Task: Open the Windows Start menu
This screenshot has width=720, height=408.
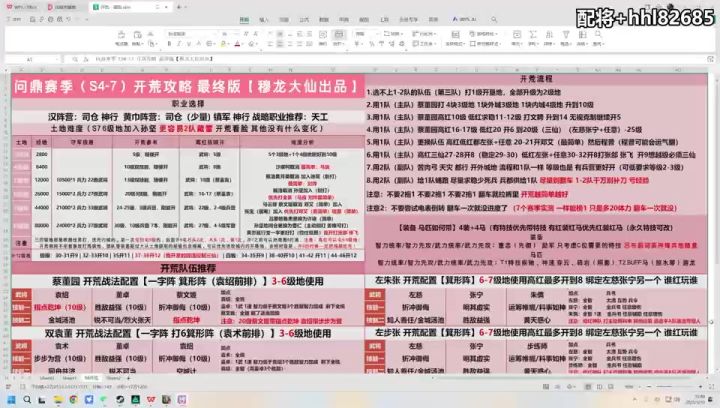Action: point(11,400)
